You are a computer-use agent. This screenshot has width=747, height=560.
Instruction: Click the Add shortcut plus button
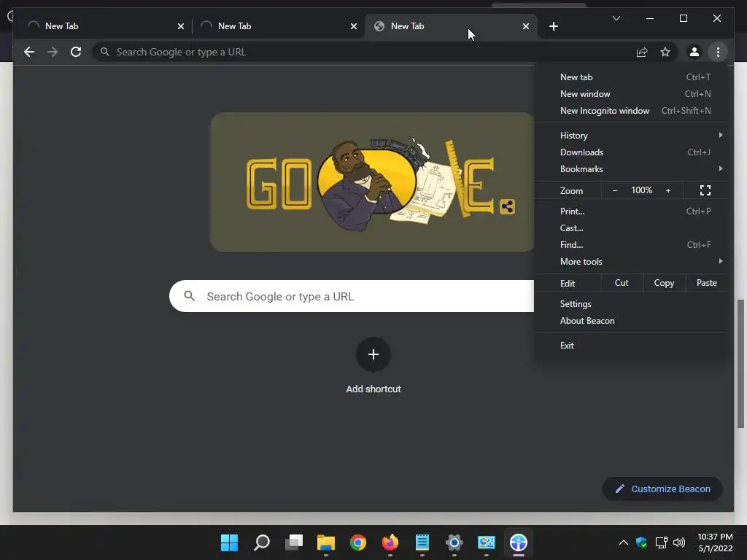click(373, 354)
